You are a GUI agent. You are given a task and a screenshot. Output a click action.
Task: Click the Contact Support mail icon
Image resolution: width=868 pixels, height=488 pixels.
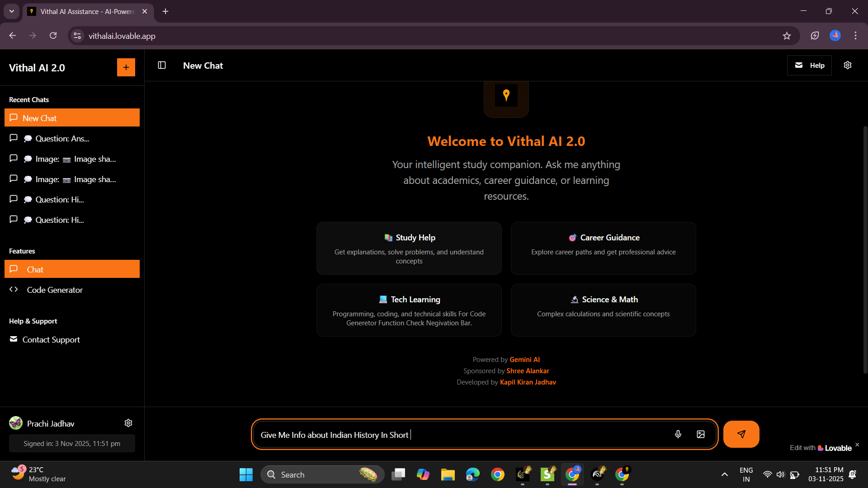[x=13, y=339]
